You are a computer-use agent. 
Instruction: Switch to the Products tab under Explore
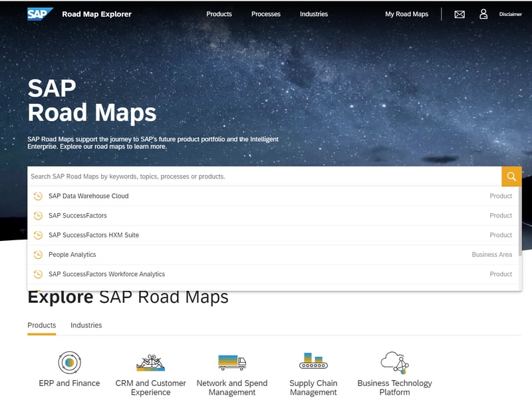point(42,325)
